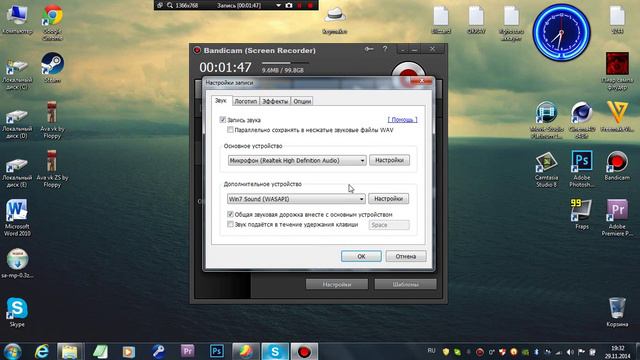The image size is (640, 360).
Task: Close the 'Настройки записи' dialog
Action: tap(421, 81)
